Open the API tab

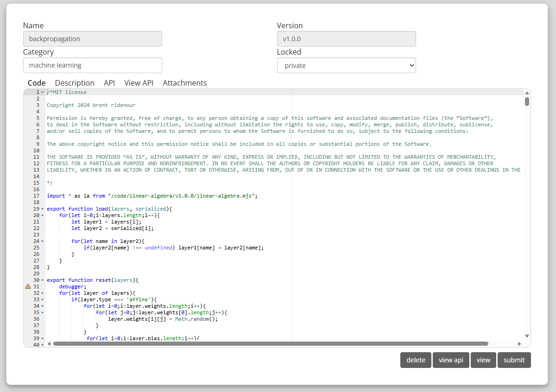click(109, 83)
